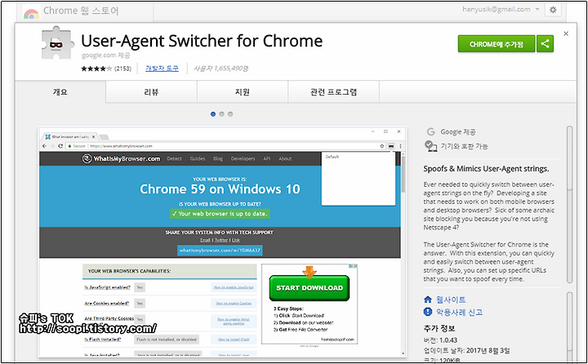Click the 버전: 1.0.43 version text
This screenshot has width=588, height=364.
tap(440, 340)
